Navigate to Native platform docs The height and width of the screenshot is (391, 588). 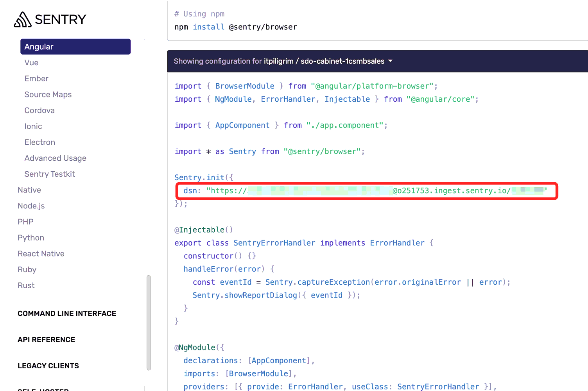29,190
